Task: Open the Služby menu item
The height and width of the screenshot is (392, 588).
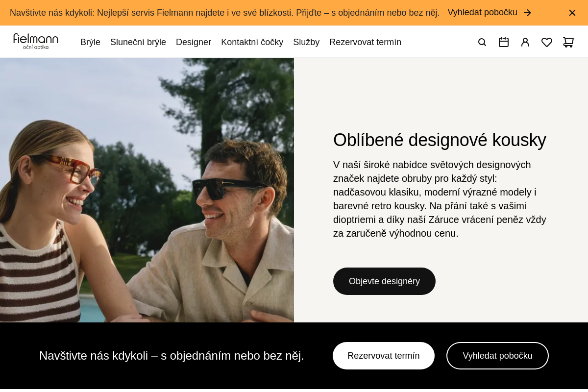Action: coord(306,42)
